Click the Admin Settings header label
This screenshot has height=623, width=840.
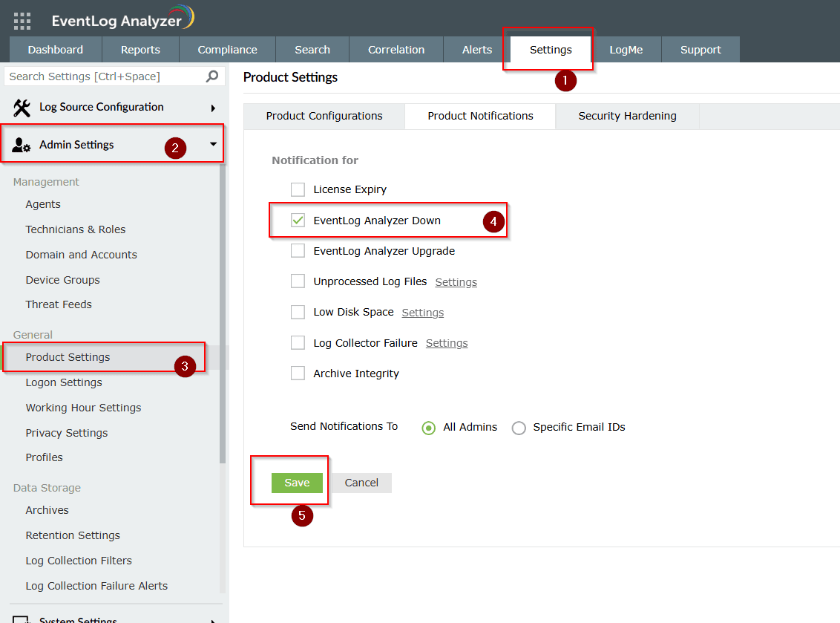[76, 145]
